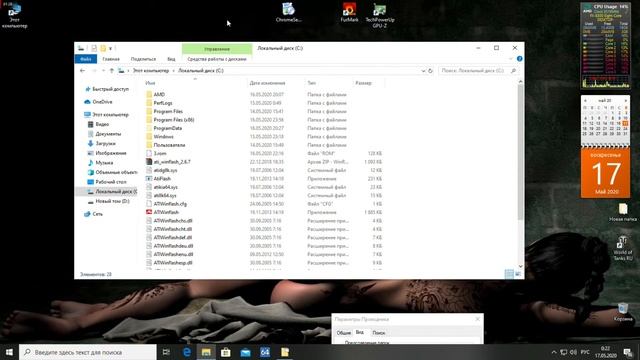Open the AMD folder
Screen dimensions: 640x360
point(159,94)
